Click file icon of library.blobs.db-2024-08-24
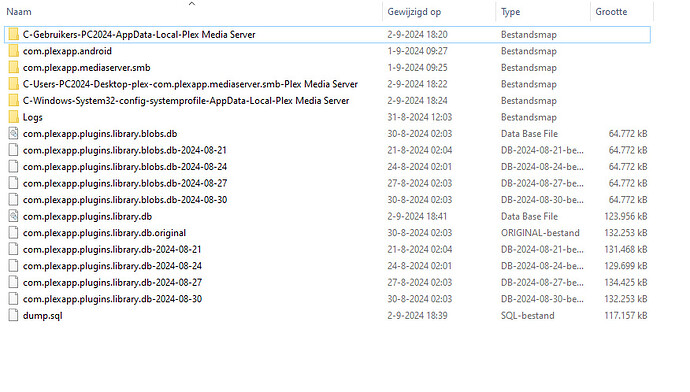Viewport: 690px width, 392px height. (14, 167)
